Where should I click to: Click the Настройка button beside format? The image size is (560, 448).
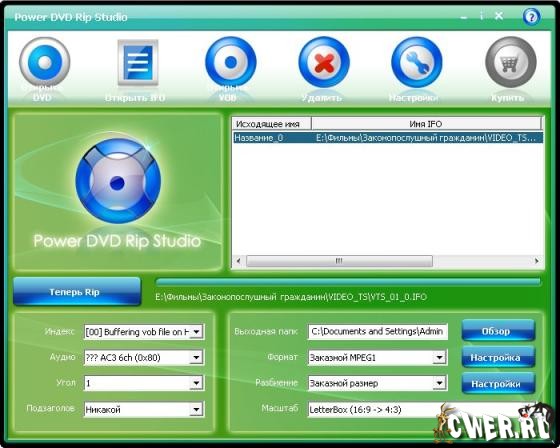(498, 357)
